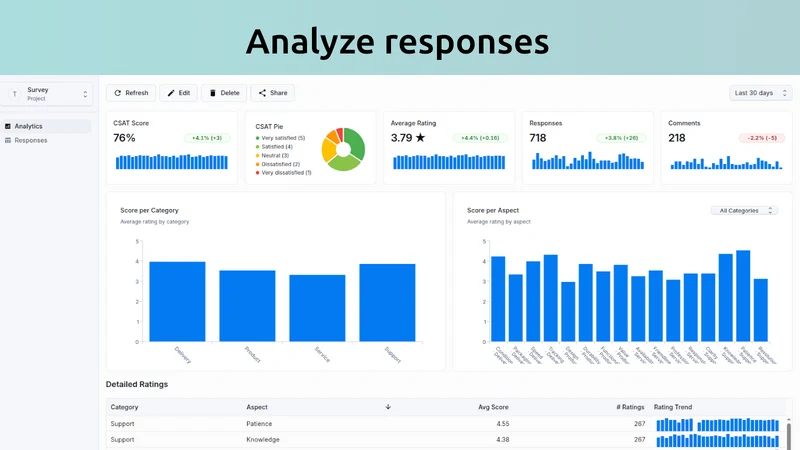Click Very satisfied (5) legend entry
800x450 pixels.
[x=280, y=138]
